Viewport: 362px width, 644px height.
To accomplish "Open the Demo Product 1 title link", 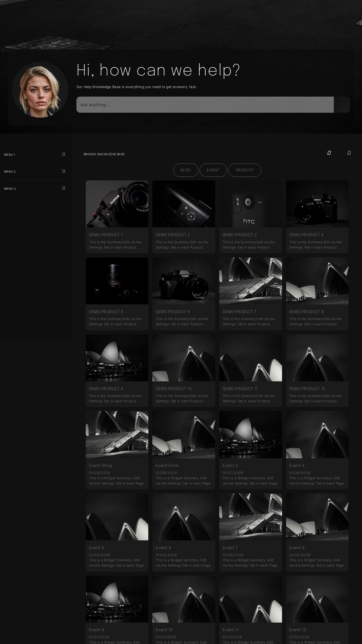I will click(x=106, y=235).
